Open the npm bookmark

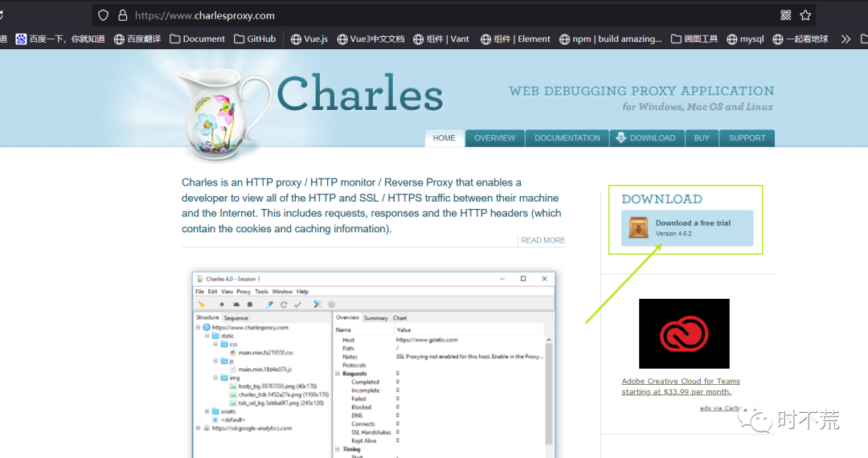pos(611,39)
